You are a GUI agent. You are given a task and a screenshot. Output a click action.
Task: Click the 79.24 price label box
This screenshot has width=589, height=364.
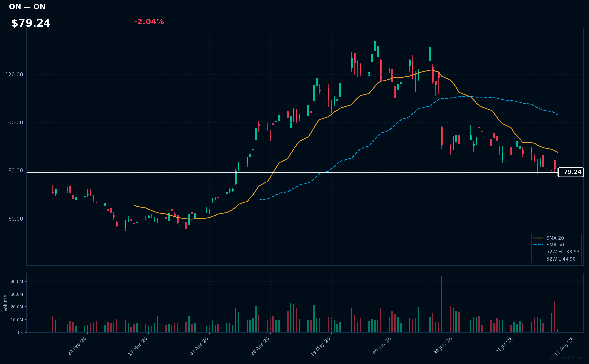[x=571, y=172]
